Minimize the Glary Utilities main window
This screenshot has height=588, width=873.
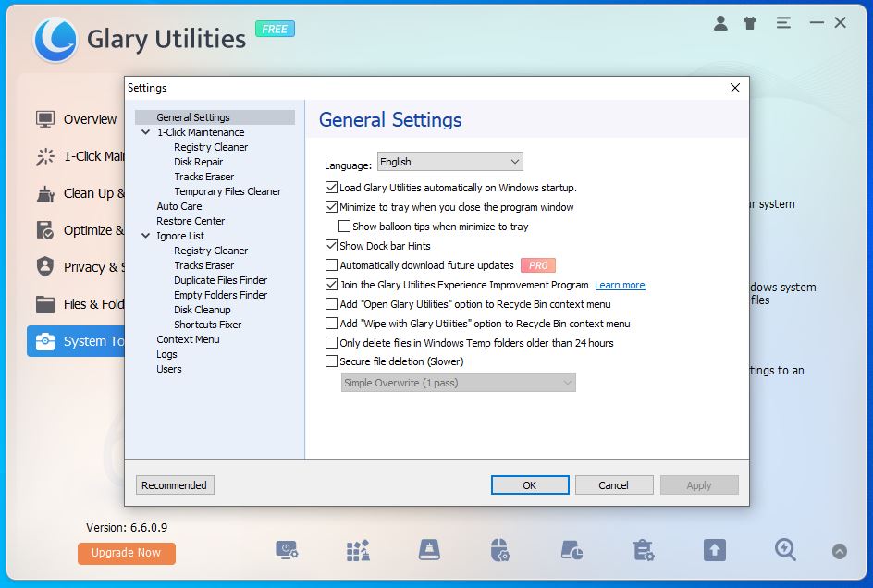coord(817,23)
